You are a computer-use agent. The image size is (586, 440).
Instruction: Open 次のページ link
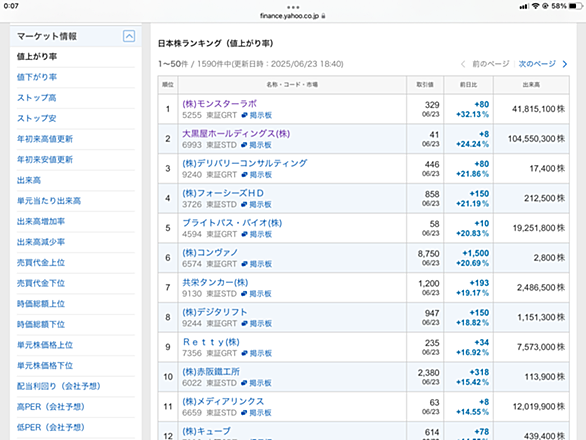[x=537, y=64]
